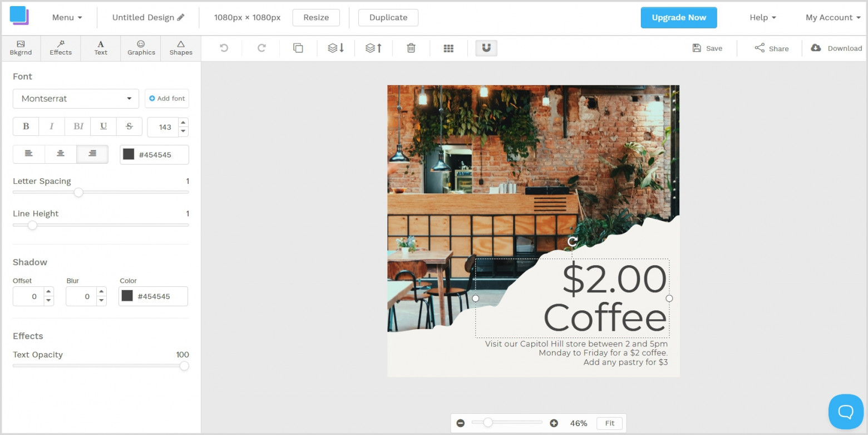Open the Menu dropdown
868x435 pixels.
click(x=67, y=17)
